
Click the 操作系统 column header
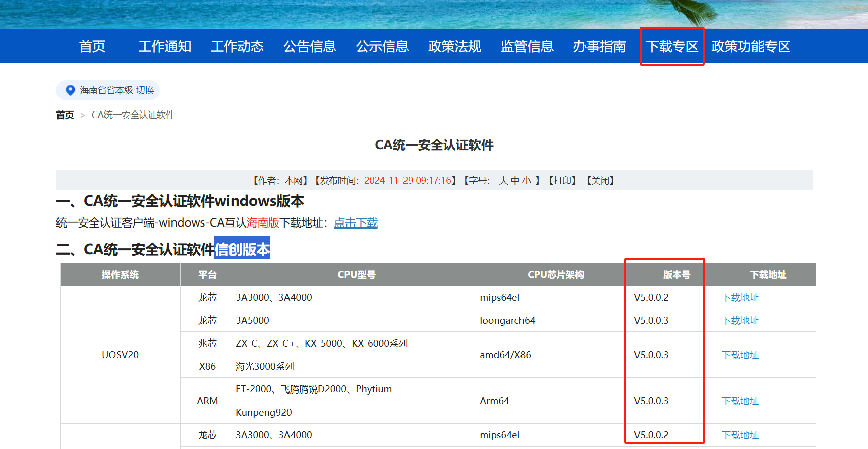coord(120,275)
